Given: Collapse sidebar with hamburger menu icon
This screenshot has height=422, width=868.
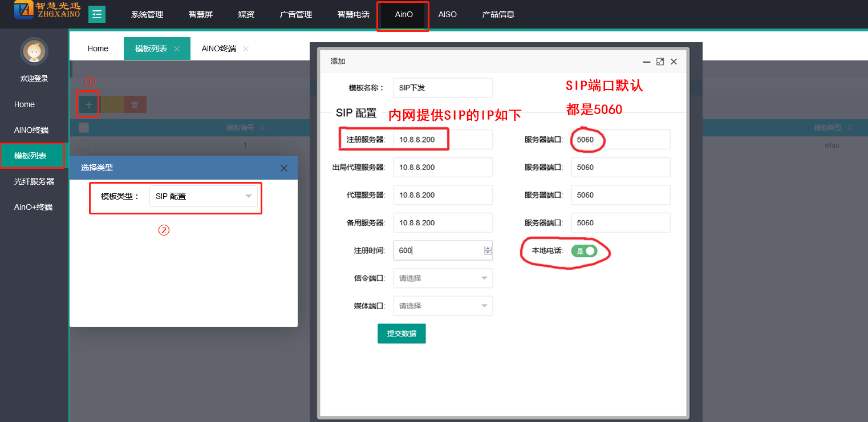Looking at the screenshot, I should tap(97, 14).
